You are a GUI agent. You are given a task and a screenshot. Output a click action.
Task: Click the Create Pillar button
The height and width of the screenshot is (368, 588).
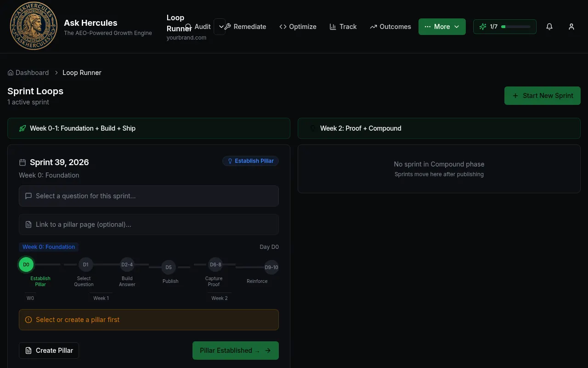coord(49,351)
